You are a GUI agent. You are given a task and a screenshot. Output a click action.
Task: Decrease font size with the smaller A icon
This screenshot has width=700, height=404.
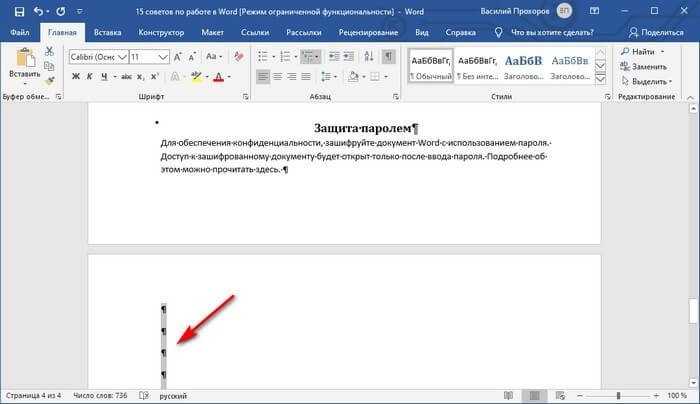pyautogui.click(x=192, y=57)
